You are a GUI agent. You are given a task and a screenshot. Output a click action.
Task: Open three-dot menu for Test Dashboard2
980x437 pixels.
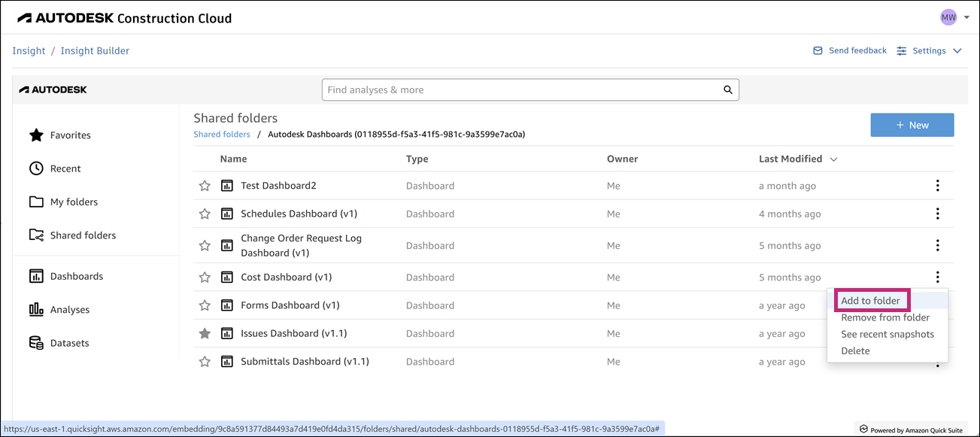937,186
